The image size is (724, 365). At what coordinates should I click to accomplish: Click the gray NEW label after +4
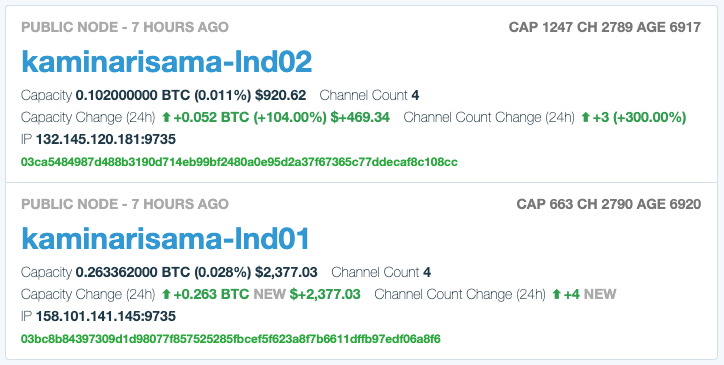(x=600, y=294)
